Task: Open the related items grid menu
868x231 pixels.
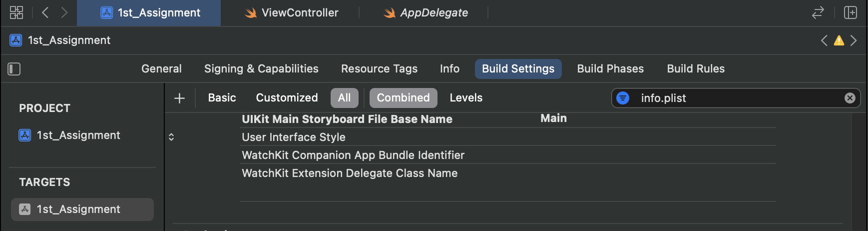Action: click(16, 12)
